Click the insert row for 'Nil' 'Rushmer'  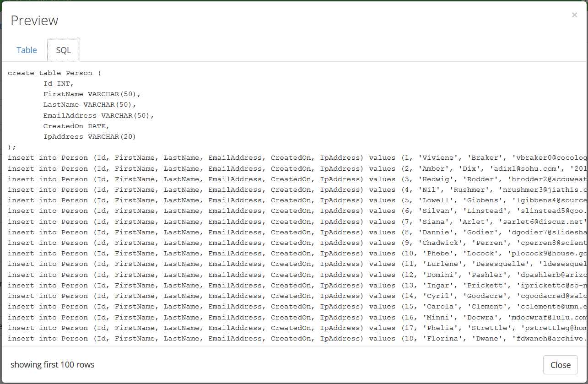(297, 190)
